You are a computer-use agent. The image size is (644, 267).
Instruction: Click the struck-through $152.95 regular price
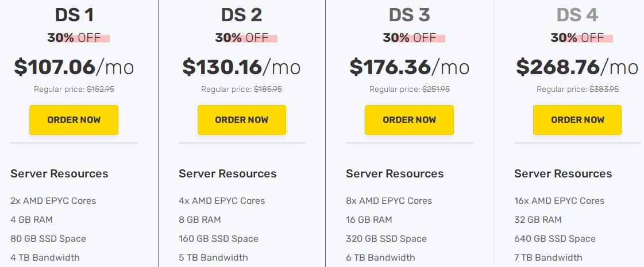pyautogui.click(x=101, y=90)
